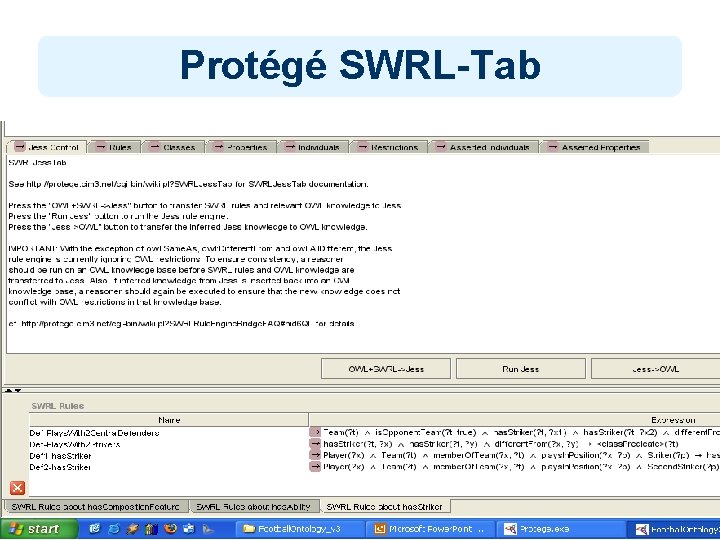Select the Def-PlaysWith2Strikers rule name
This screenshot has height=540, width=720.
75,444
